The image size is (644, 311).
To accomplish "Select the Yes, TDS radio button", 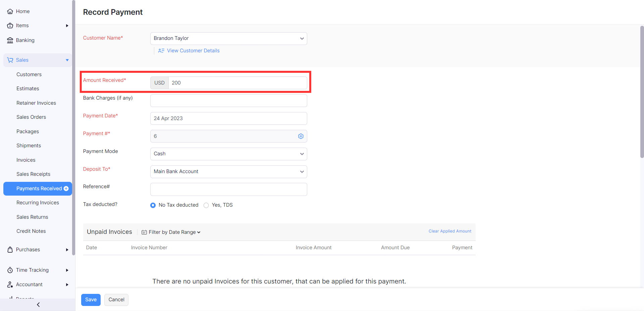I will coord(206,205).
